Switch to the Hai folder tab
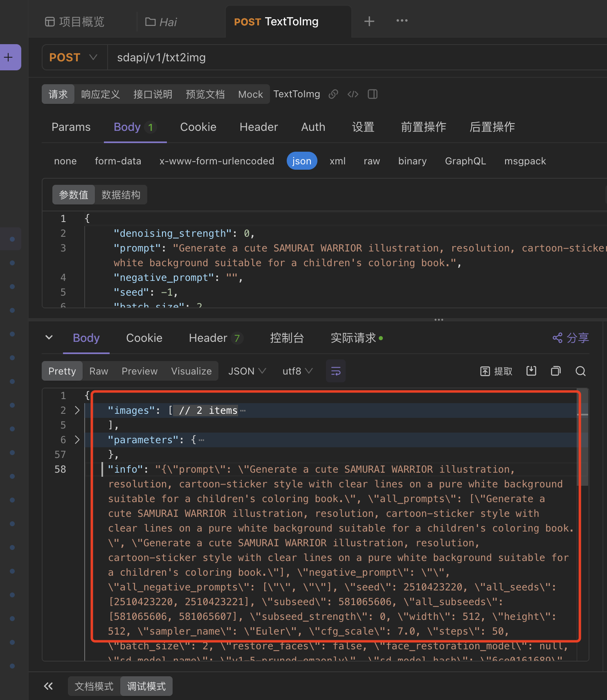Screen dimensions: 607x700 point(162,22)
